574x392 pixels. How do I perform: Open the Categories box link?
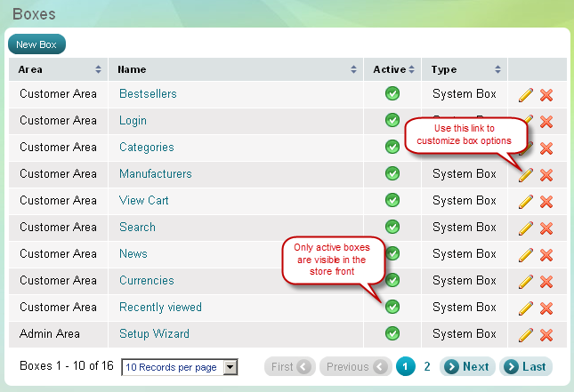click(x=147, y=147)
